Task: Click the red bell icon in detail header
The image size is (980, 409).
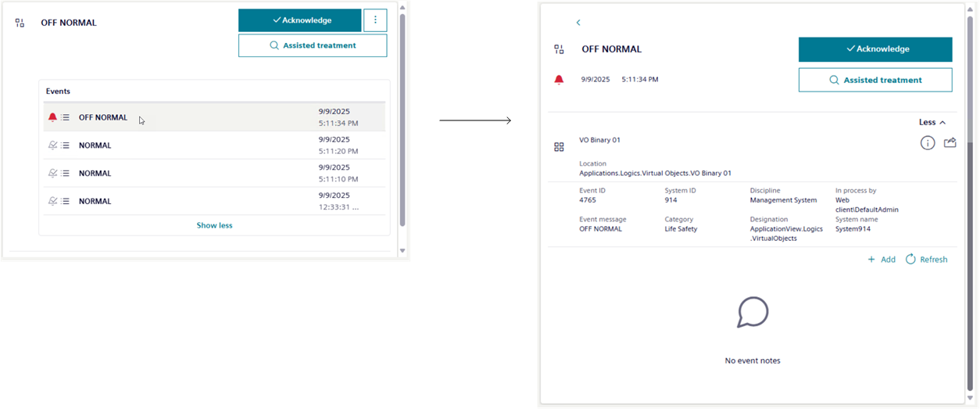Action: (x=559, y=80)
